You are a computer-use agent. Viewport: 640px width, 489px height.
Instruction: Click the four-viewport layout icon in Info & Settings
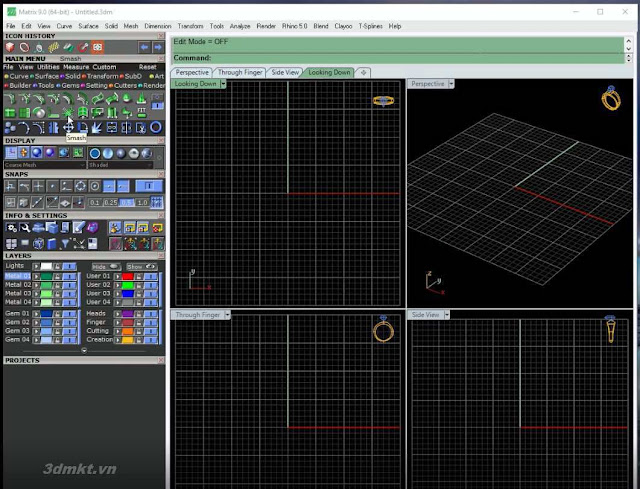tap(11, 244)
